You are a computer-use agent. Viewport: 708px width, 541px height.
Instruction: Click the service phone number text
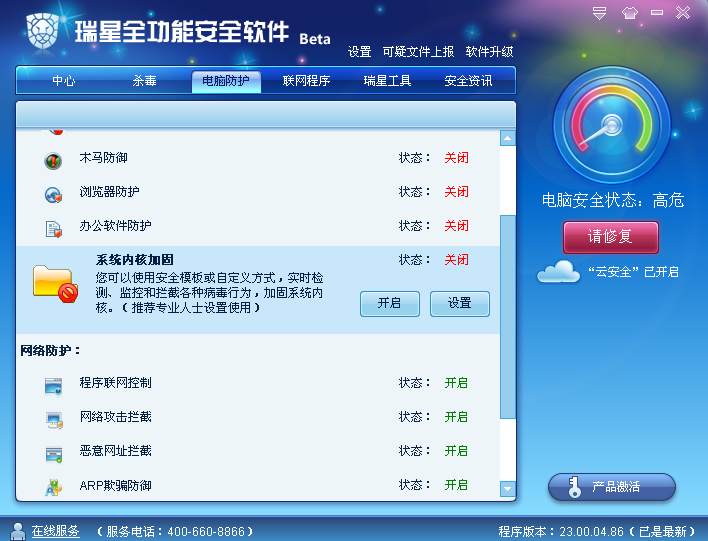pyautogui.click(x=175, y=532)
